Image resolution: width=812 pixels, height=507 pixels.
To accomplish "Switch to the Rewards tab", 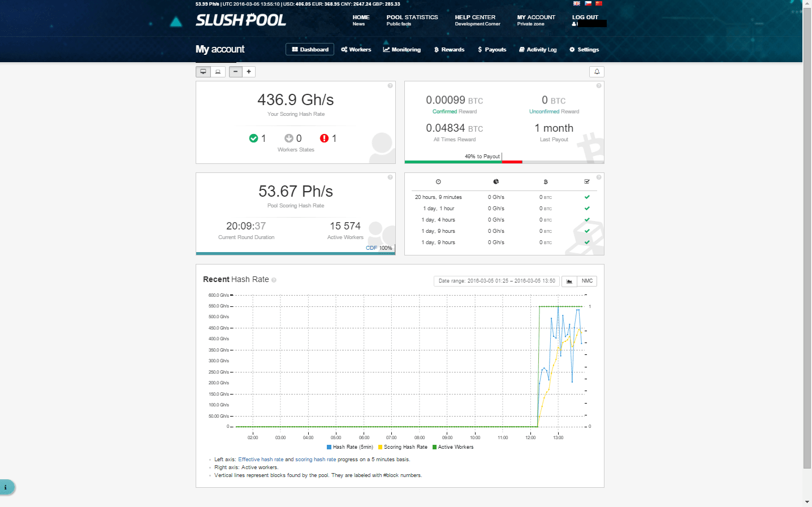I will point(449,50).
